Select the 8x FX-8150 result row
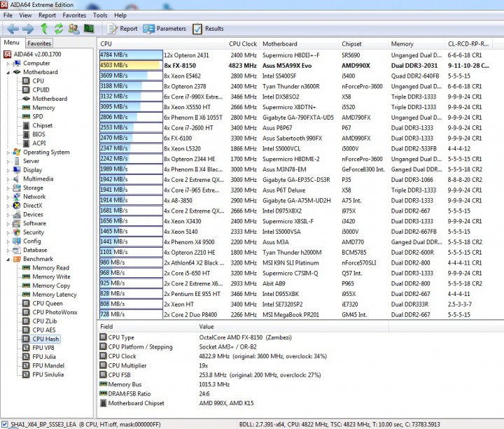This screenshot has width=504, height=429. (x=295, y=66)
